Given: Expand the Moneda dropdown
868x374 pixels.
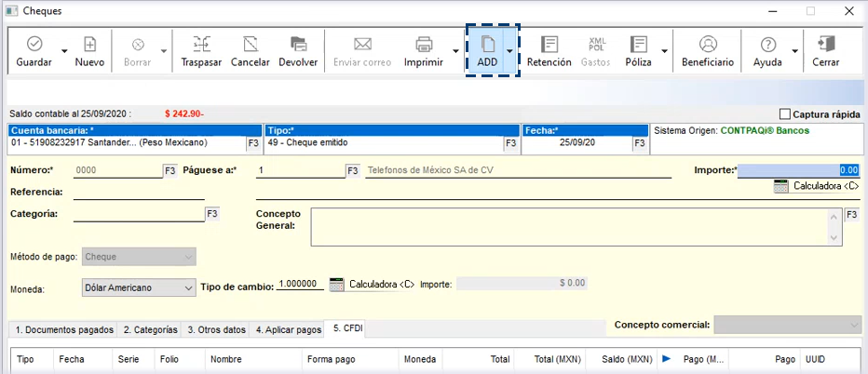Looking at the screenshot, I should [186, 287].
